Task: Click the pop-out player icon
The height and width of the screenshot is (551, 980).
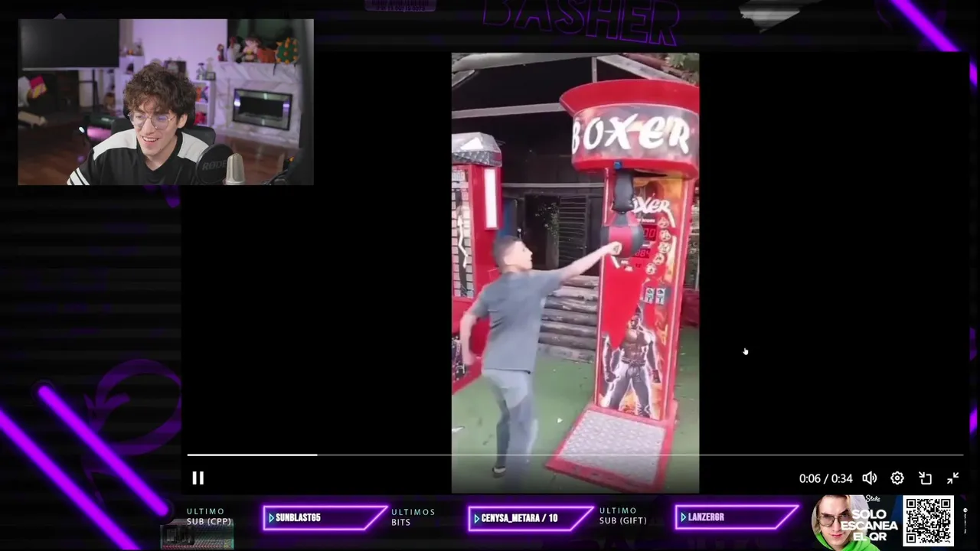Action: coord(925,478)
